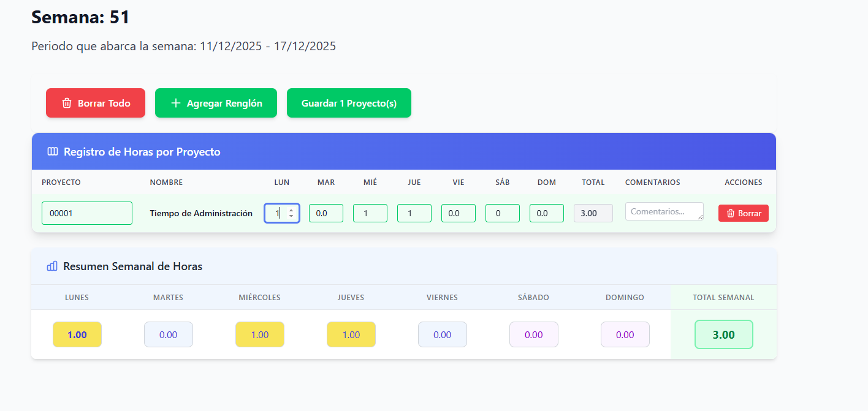Select the VIE hours input
This screenshot has height=411, width=868.
click(458, 213)
